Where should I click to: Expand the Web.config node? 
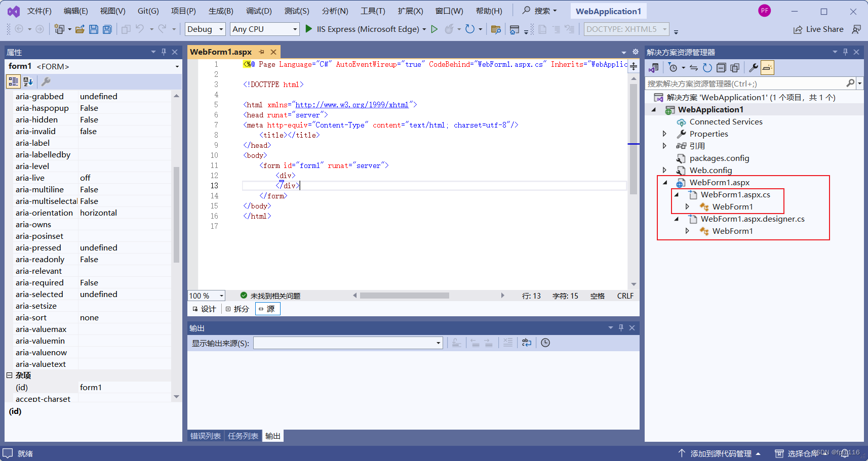(x=664, y=171)
